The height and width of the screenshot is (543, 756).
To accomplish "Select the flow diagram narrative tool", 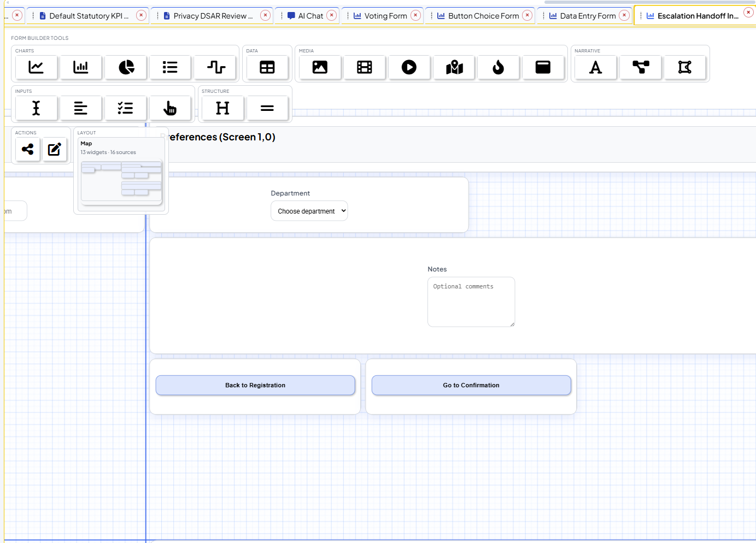I will click(x=640, y=67).
